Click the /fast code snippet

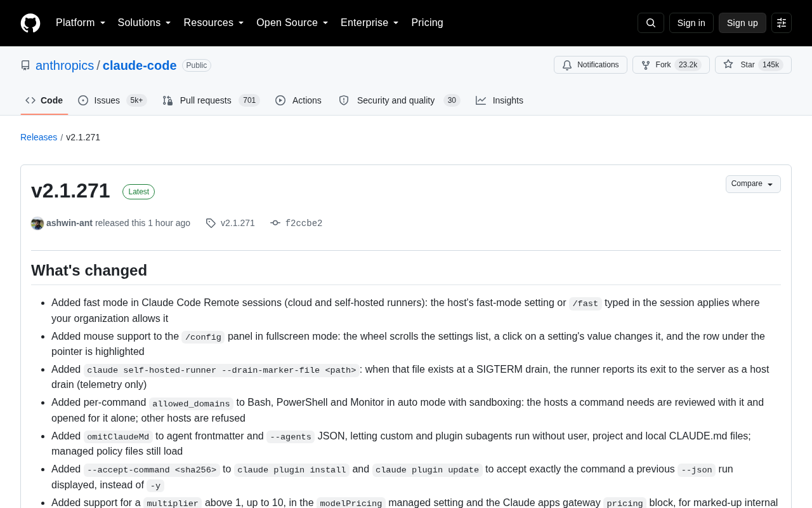[586, 304]
